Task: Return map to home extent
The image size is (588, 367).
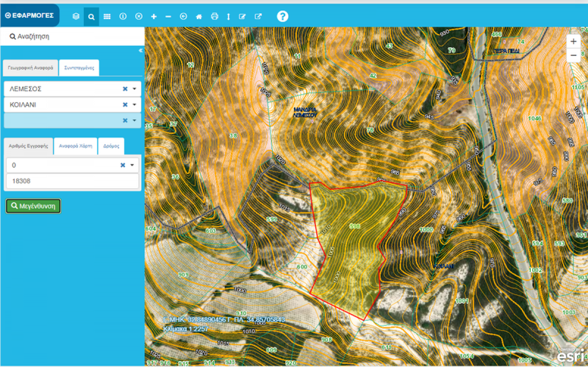Action: (x=199, y=17)
